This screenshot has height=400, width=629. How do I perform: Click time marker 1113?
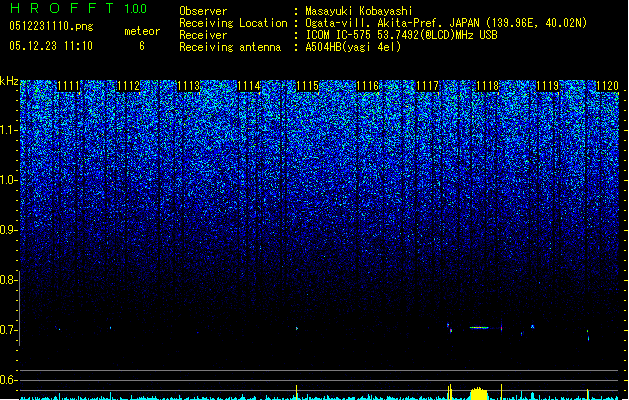coord(189,86)
